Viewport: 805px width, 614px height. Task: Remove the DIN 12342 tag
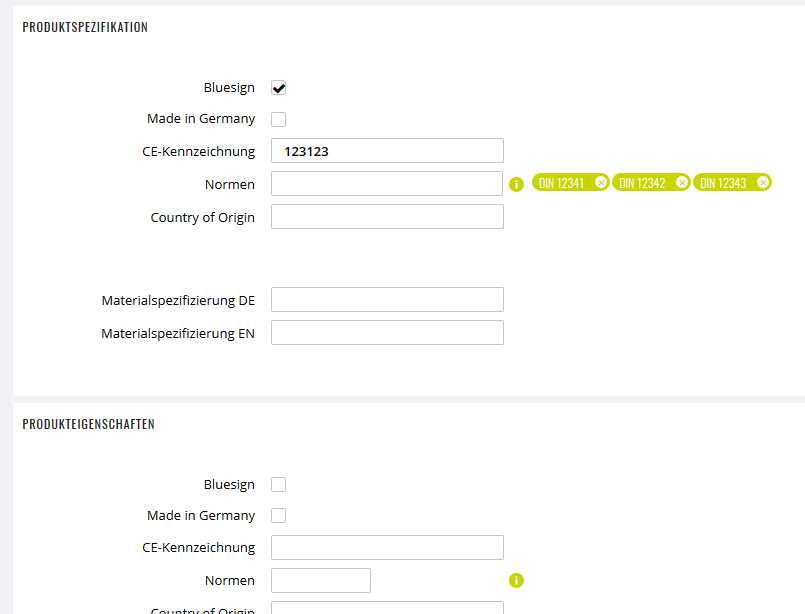coord(682,182)
